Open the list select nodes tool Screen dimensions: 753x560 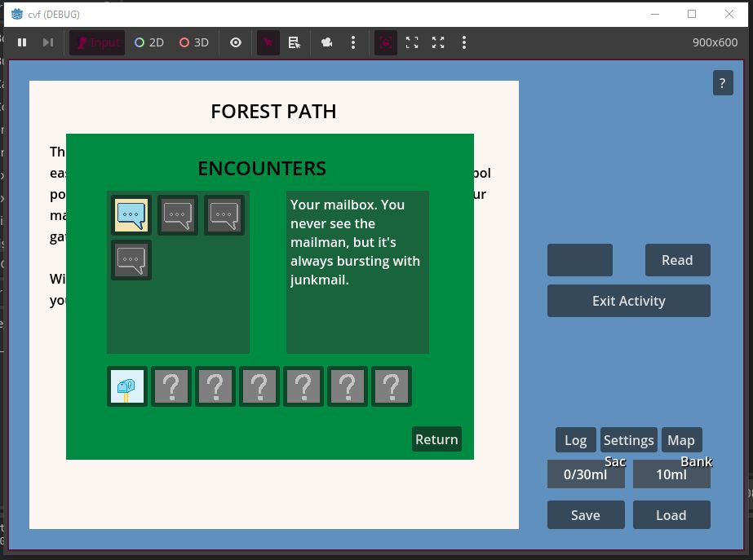point(295,42)
